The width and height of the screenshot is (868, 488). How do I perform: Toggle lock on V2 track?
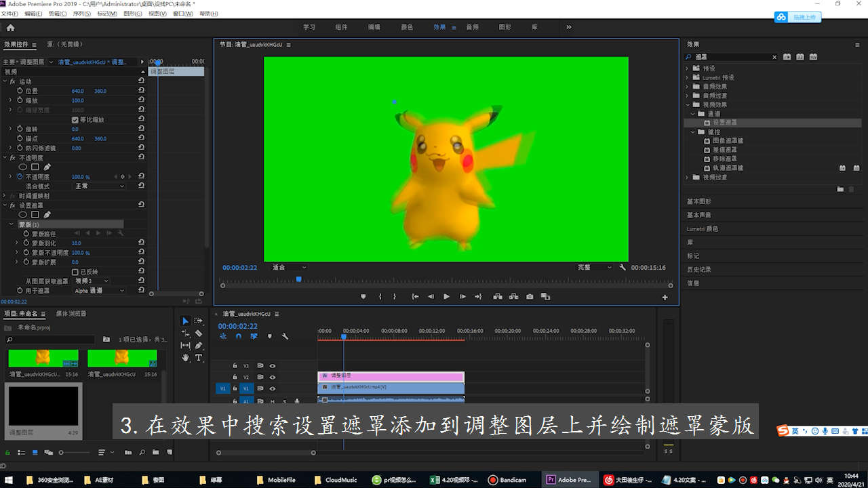pos(235,377)
